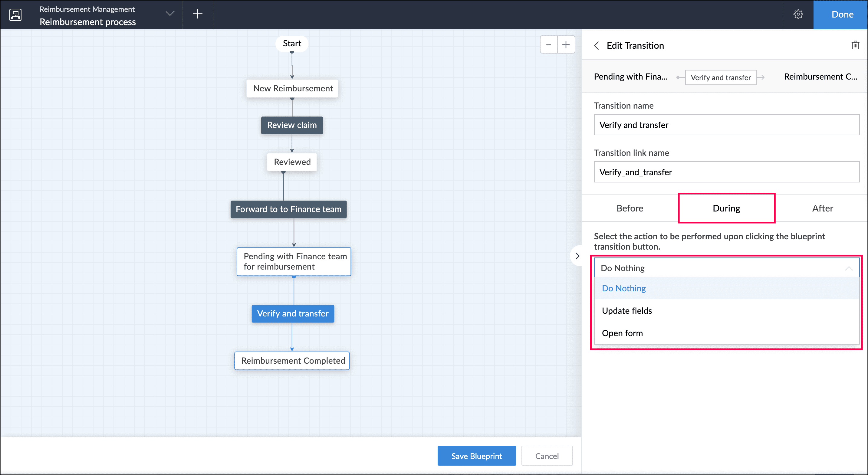Switch to the After tab
Viewport: 868px width, 475px height.
[x=822, y=208]
